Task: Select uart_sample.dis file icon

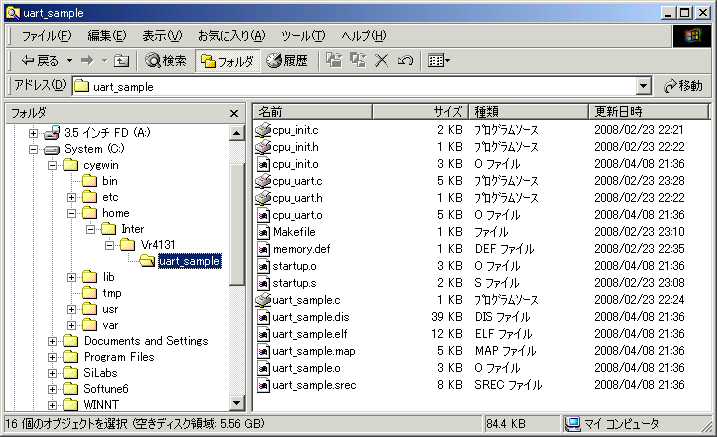Action: [263, 317]
